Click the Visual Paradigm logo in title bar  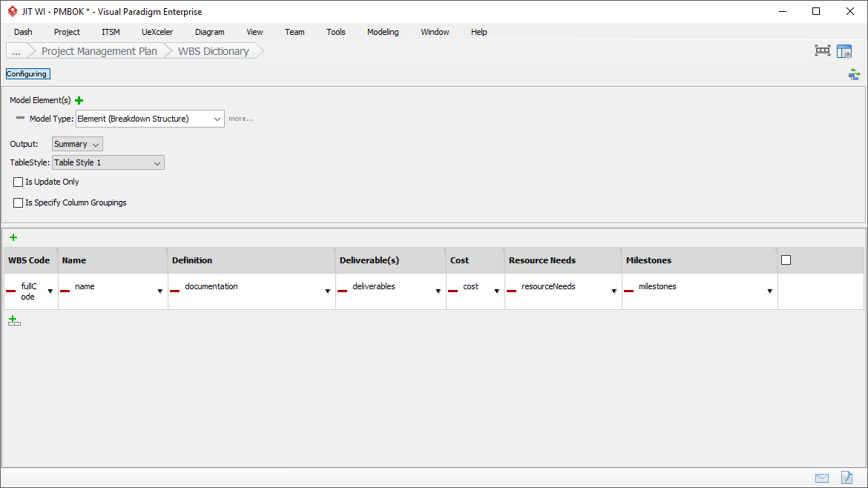point(12,11)
